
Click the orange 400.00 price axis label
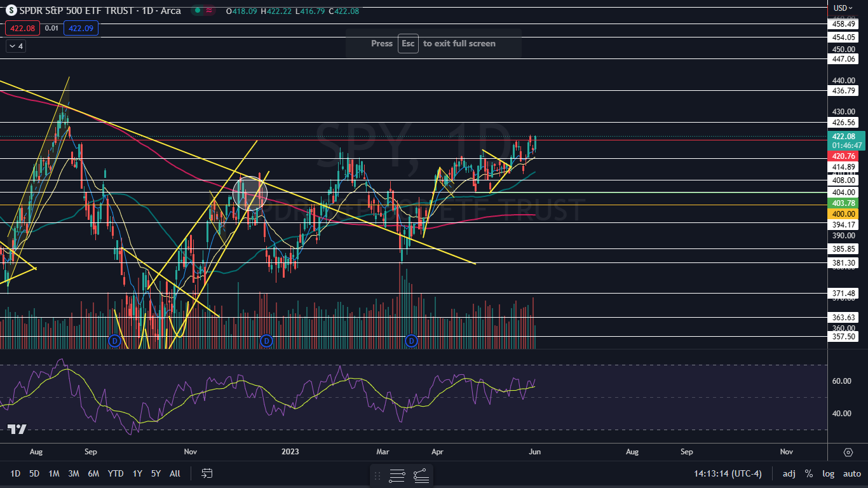(844, 214)
